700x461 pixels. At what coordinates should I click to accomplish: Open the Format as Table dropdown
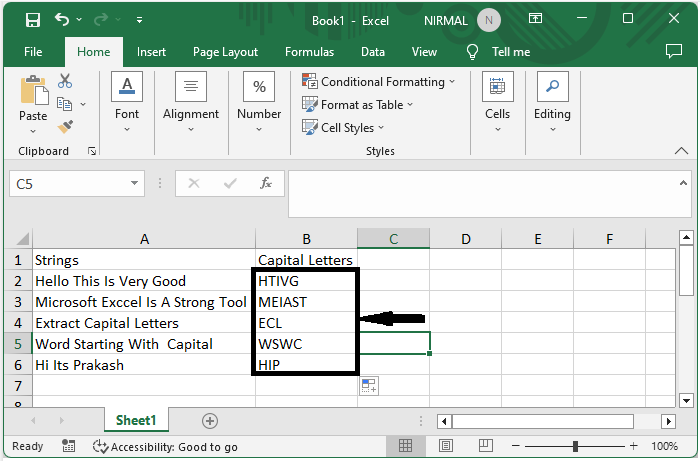pyautogui.click(x=358, y=105)
